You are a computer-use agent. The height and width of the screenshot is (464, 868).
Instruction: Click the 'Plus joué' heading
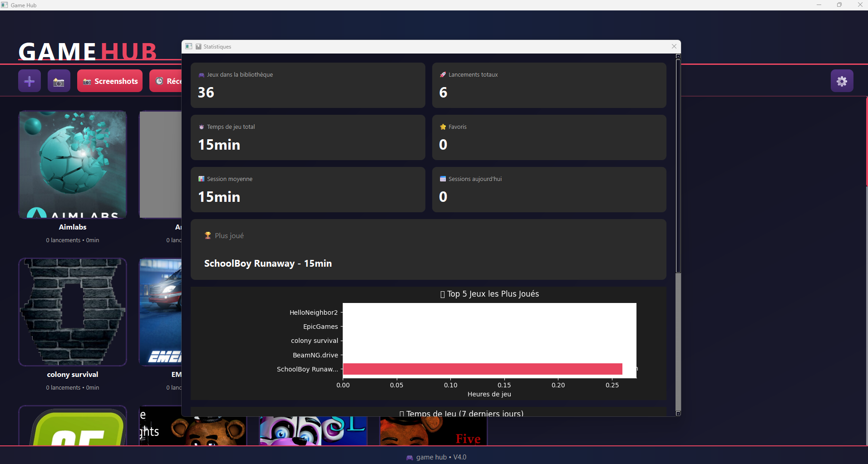(x=229, y=236)
